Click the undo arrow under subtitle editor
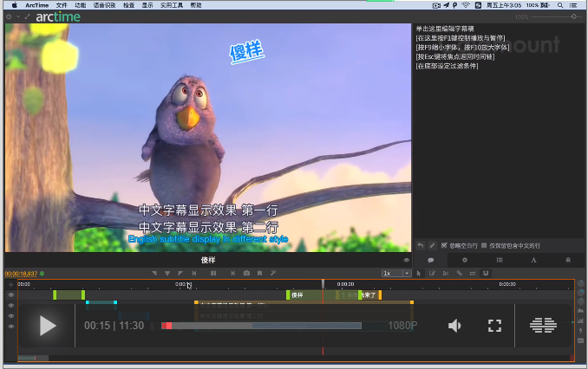The width and height of the screenshot is (588, 369). tap(421, 246)
